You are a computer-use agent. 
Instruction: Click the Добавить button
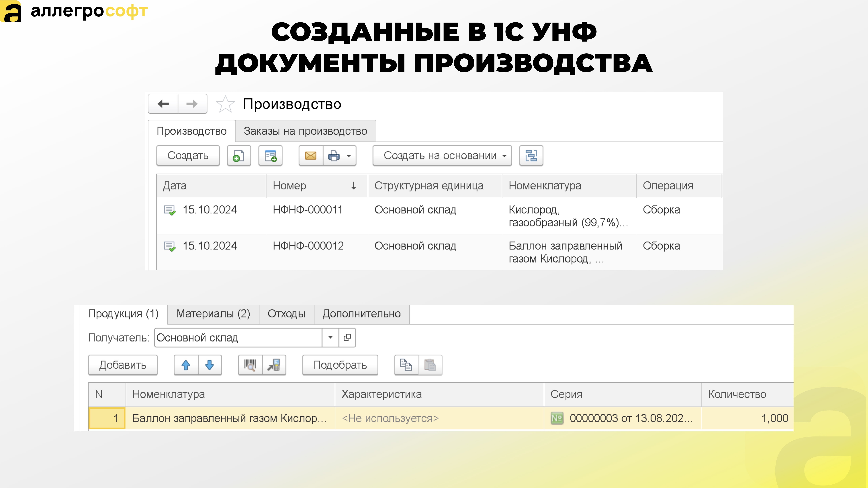(123, 365)
